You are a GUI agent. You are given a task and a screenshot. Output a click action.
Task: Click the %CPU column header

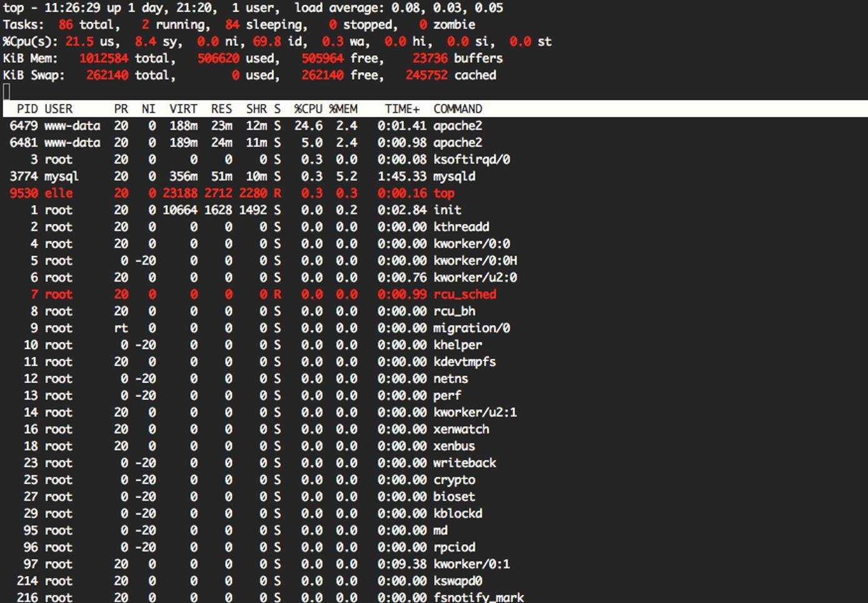[x=308, y=109]
